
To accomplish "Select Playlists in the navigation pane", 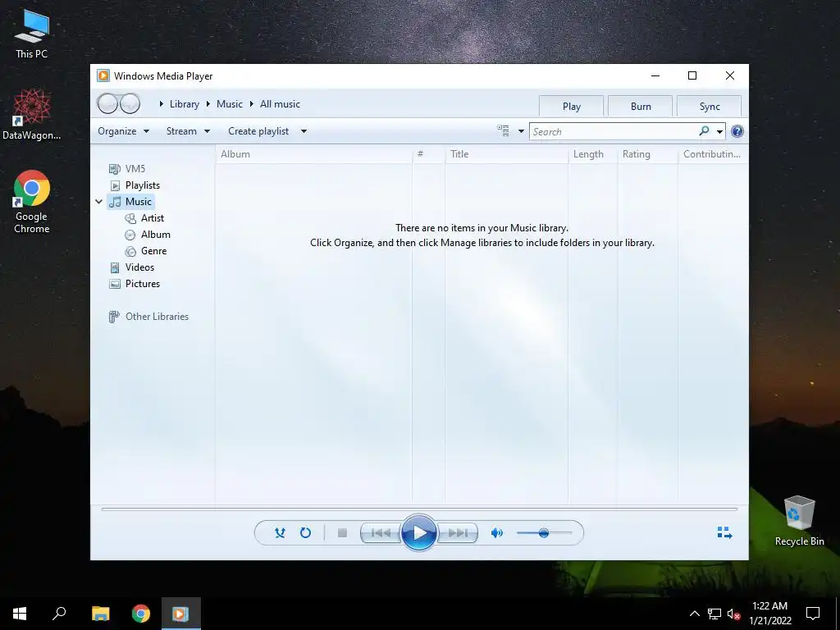I will 135,185.
